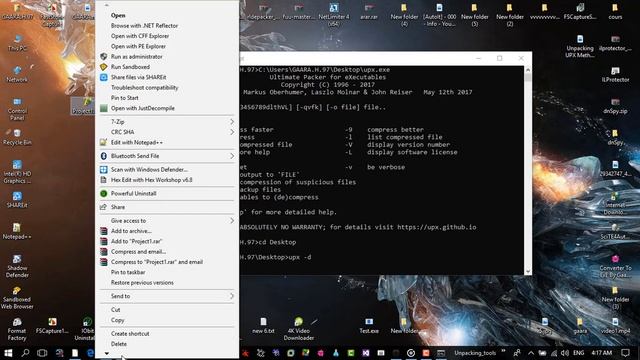Open taskbar search magnifier

(25, 353)
